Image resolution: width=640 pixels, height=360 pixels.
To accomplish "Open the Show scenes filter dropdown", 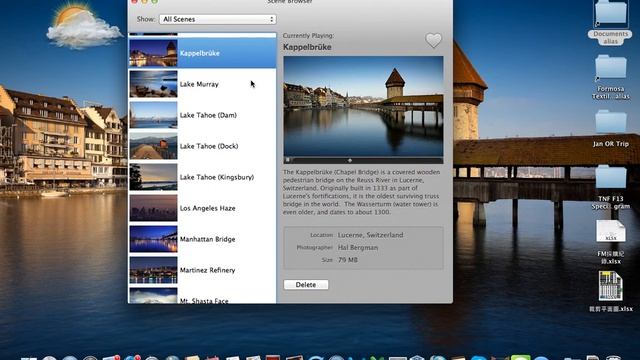I will tap(218, 19).
